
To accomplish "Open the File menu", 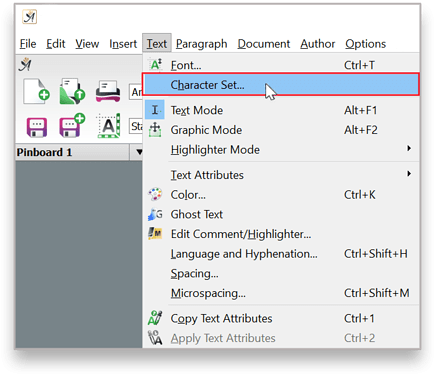I will click(28, 44).
